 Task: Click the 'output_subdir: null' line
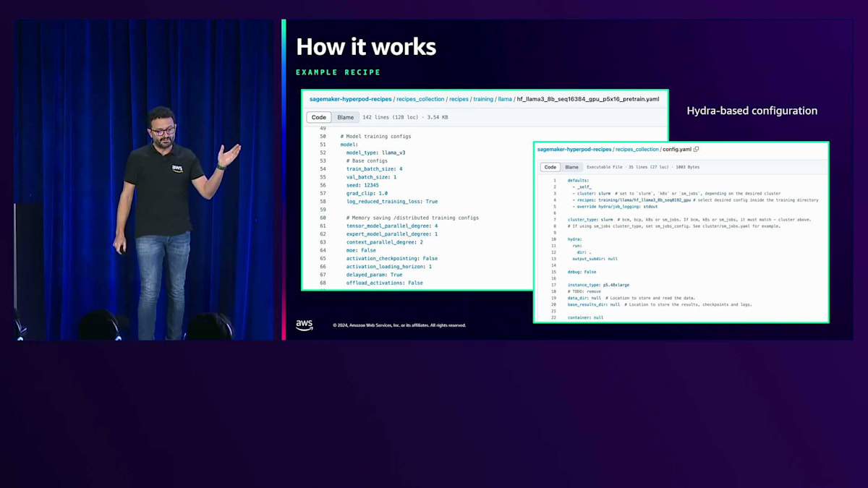pyautogui.click(x=595, y=258)
